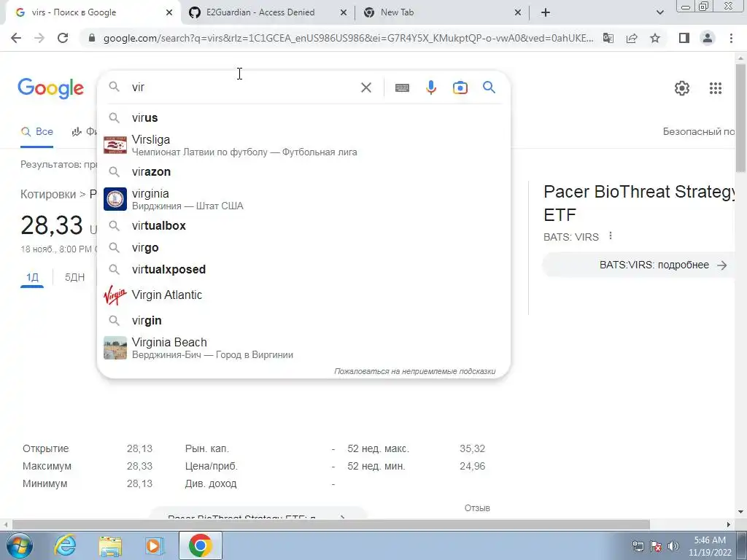Click the Virginia Beach photo thumbnail

coord(115,348)
